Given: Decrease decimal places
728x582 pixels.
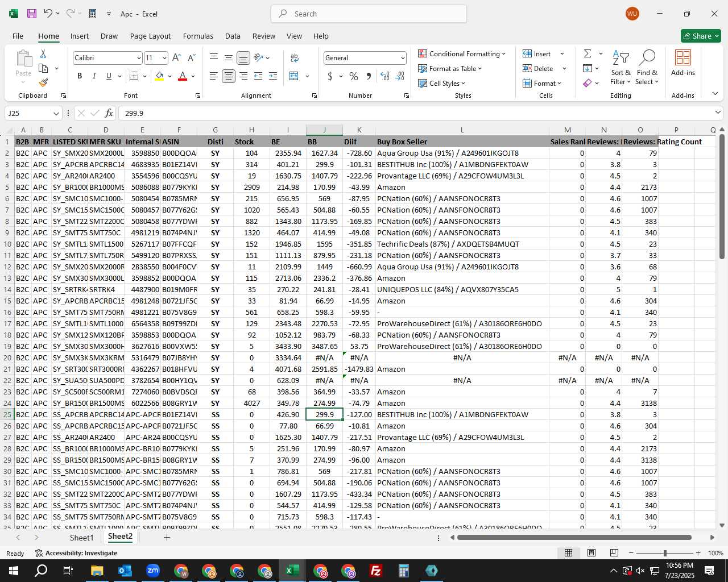Looking at the screenshot, I should [400, 76].
